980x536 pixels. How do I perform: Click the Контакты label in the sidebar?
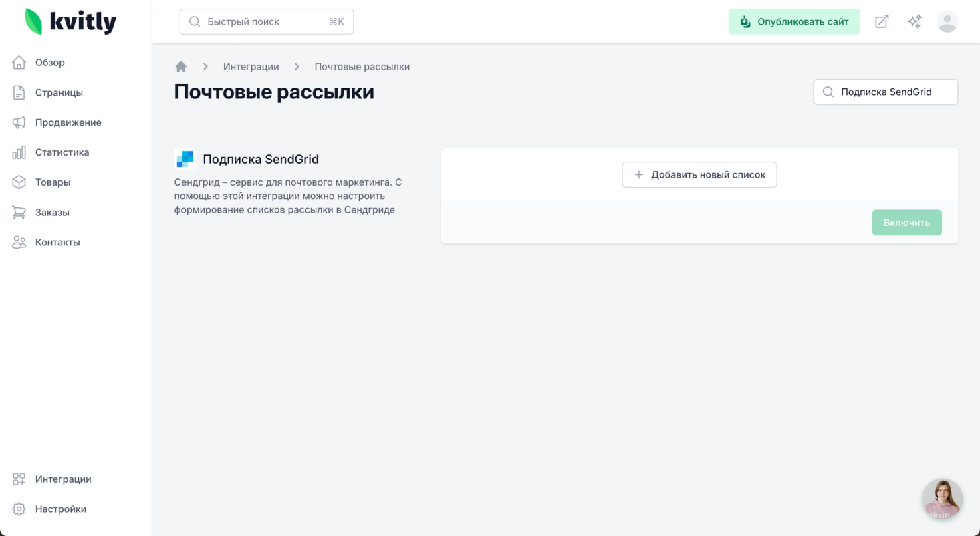coord(57,243)
